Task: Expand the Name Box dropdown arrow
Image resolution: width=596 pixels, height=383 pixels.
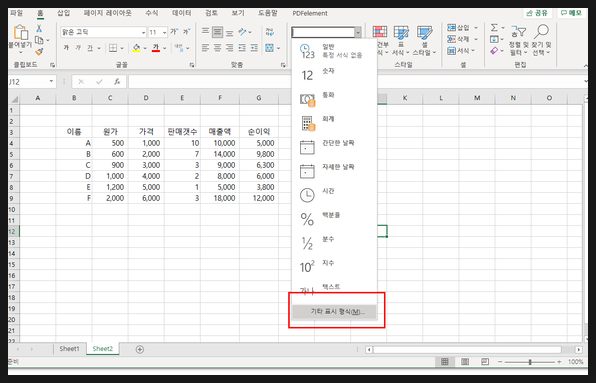Action: pos(51,82)
